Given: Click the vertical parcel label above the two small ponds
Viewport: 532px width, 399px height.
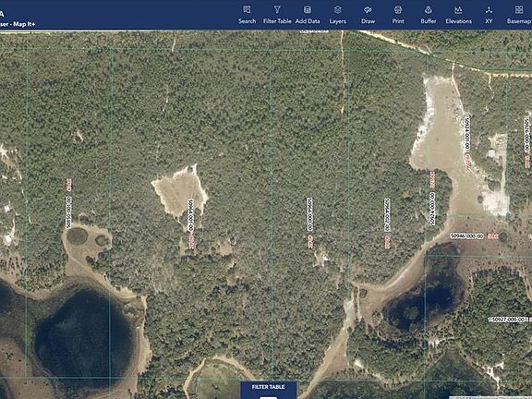Looking at the screenshot, I should click(x=68, y=212).
